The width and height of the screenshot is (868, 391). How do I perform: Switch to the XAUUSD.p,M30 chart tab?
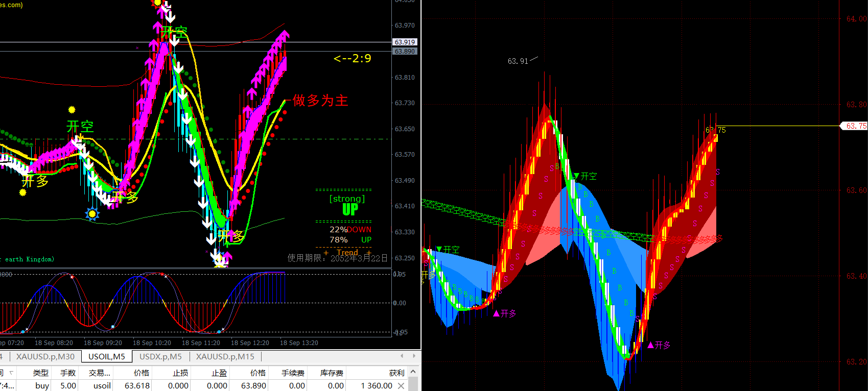click(45, 356)
